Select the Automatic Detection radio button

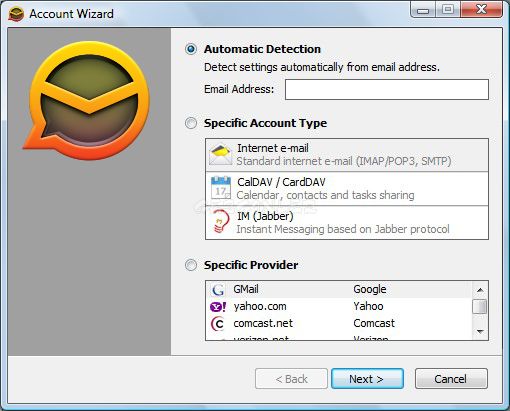tap(191, 49)
